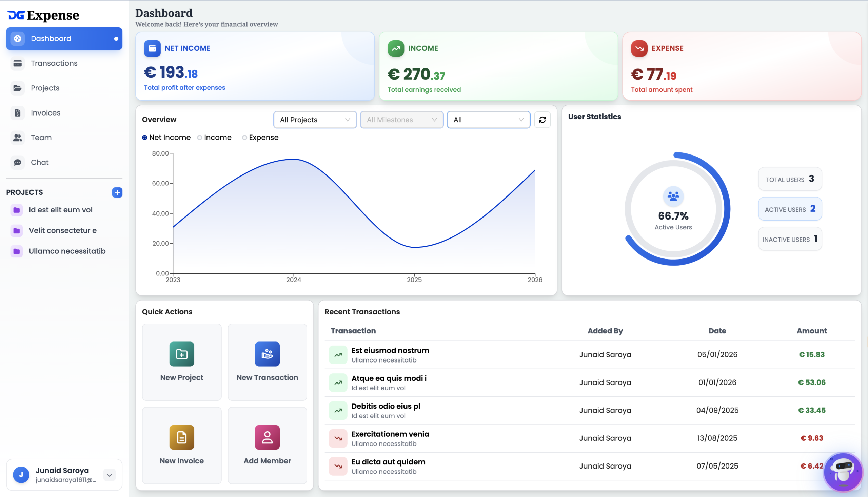Click the New Project folder icon
Viewport: 868px width, 497px height.
pyautogui.click(x=182, y=354)
